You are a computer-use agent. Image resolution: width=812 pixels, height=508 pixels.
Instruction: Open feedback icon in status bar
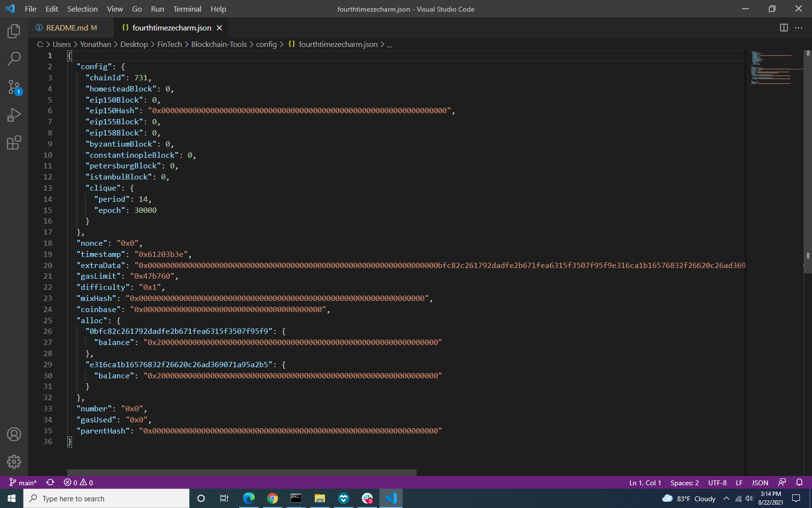coord(782,483)
